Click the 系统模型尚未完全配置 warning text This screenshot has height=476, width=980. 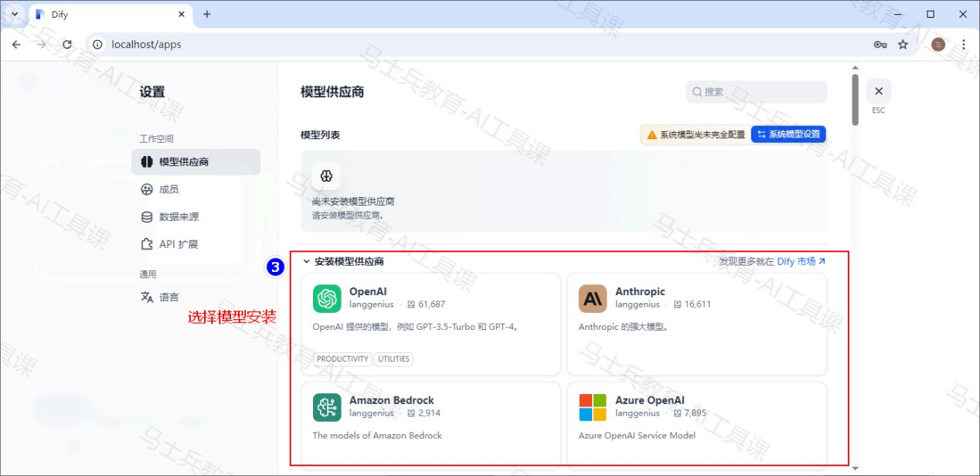pyautogui.click(x=703, y=134)
